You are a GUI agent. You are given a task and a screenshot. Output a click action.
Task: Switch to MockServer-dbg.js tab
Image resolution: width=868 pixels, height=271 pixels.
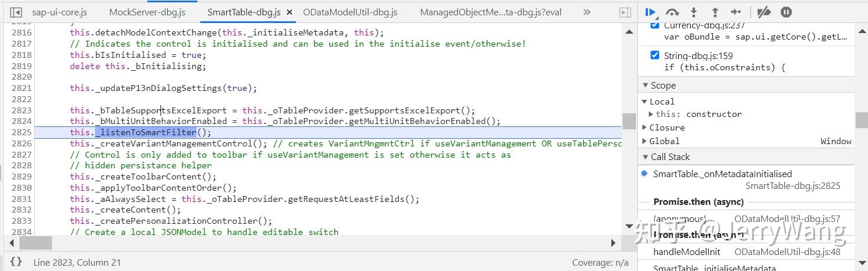pos(148,12)
